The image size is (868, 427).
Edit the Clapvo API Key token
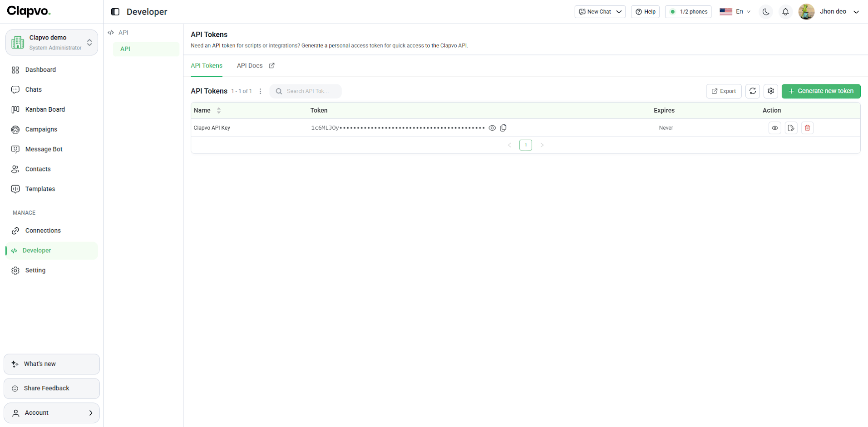[x=791, y=128]
